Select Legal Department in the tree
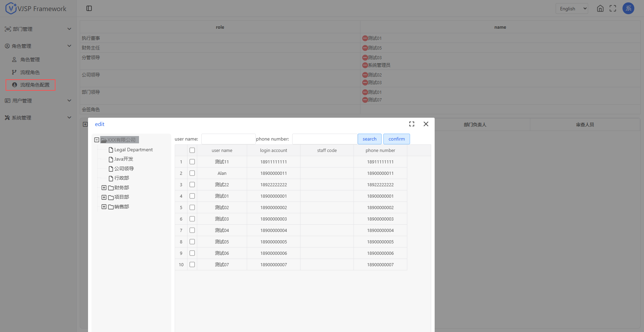This screenshot has height=332, width=644. tap(133, 150)
